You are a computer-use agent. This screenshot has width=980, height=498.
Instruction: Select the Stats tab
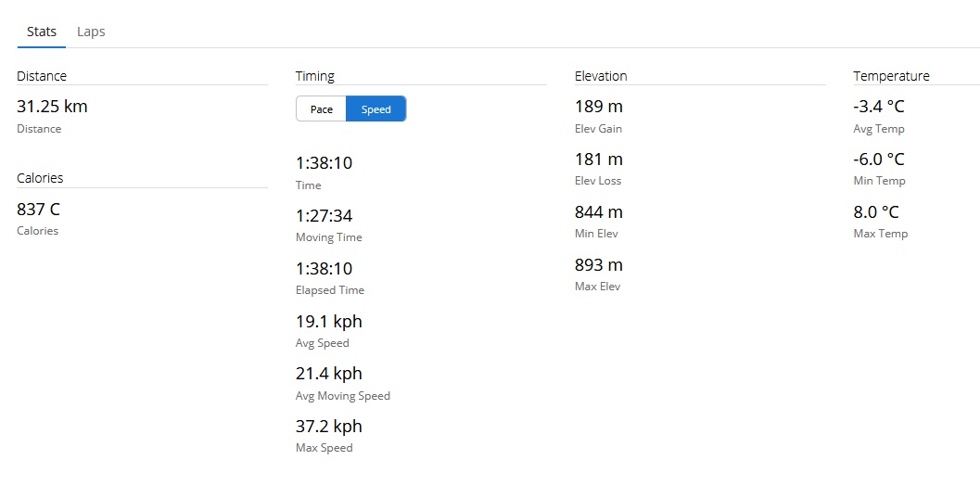[x=42, y=32]
